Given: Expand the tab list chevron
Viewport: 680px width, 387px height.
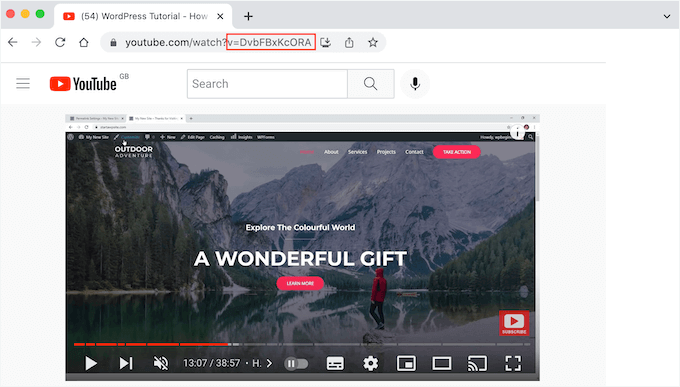Looking at the screenshot, I should 667,16.
